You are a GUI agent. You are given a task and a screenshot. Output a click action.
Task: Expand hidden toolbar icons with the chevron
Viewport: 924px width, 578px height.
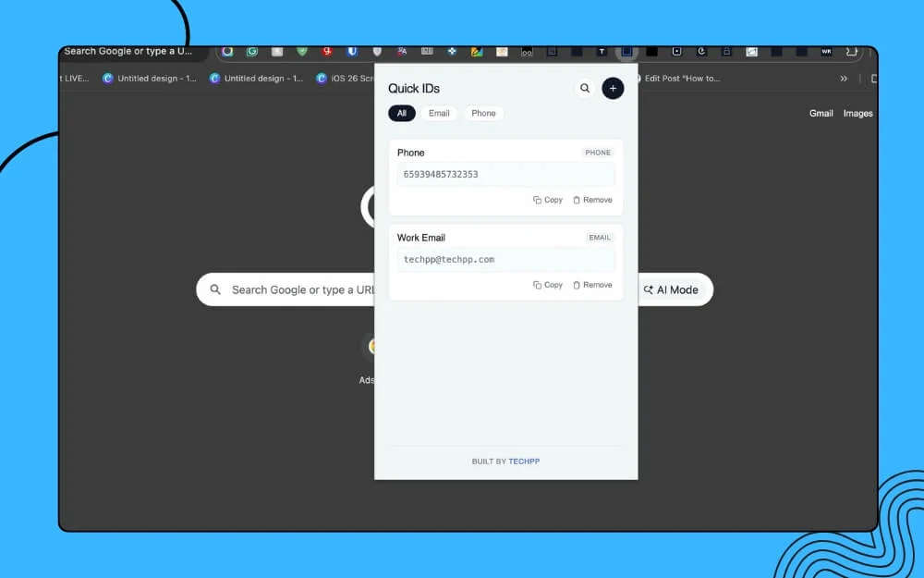(844, 79)
